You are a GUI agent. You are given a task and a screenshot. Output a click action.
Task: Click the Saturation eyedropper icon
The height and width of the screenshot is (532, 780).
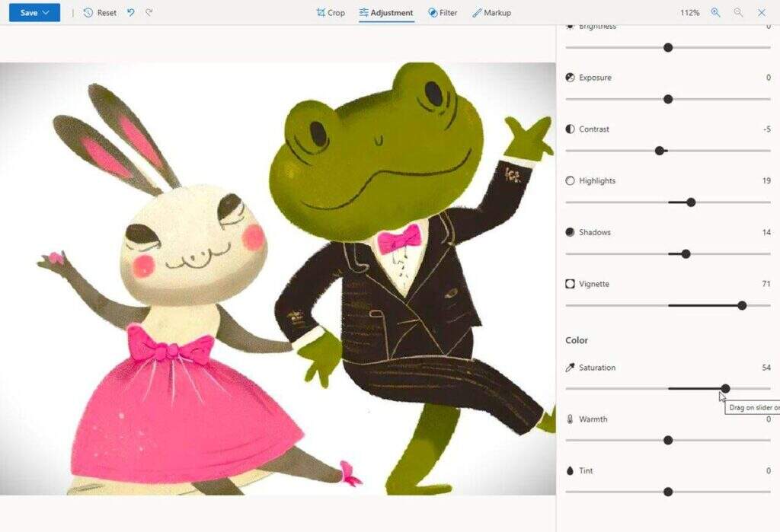pos(570,368)
